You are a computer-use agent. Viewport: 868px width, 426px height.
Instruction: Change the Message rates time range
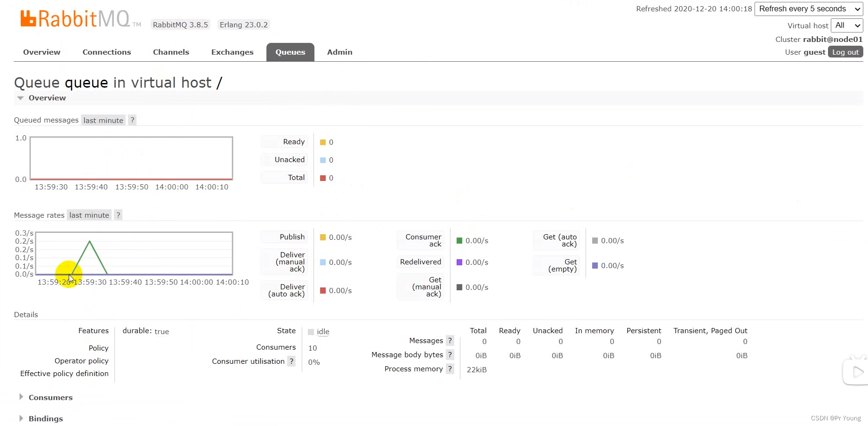[x=88, y=215]
